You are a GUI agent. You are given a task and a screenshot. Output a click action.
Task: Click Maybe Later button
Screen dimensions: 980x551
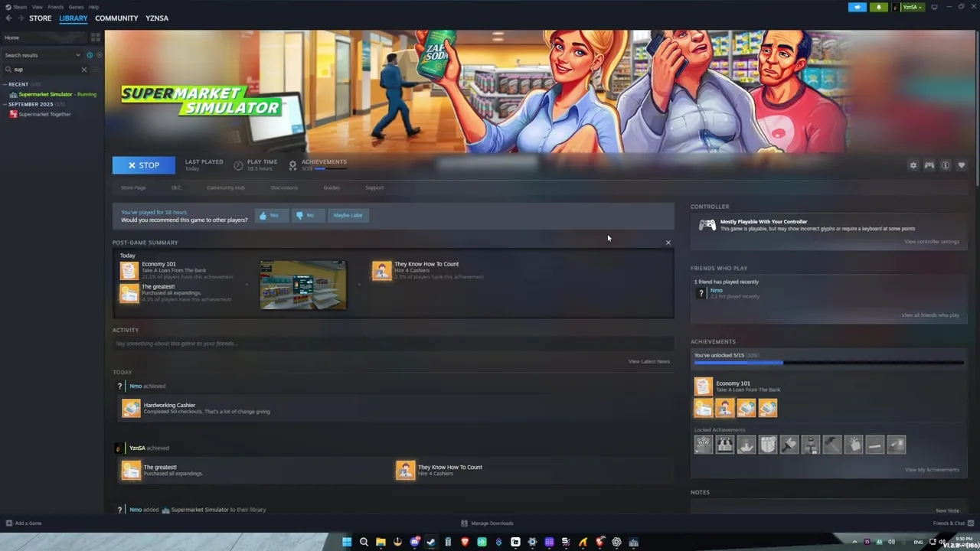348,216
